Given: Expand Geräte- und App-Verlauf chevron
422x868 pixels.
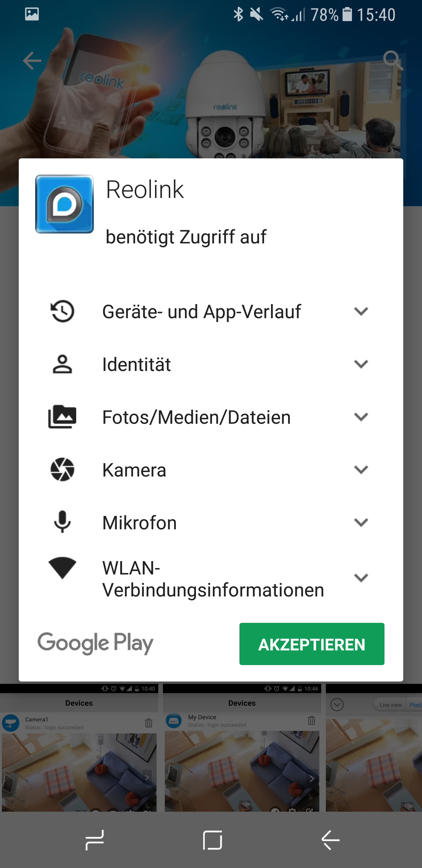Looking at the screenshot, I should [x=361, y=311].
